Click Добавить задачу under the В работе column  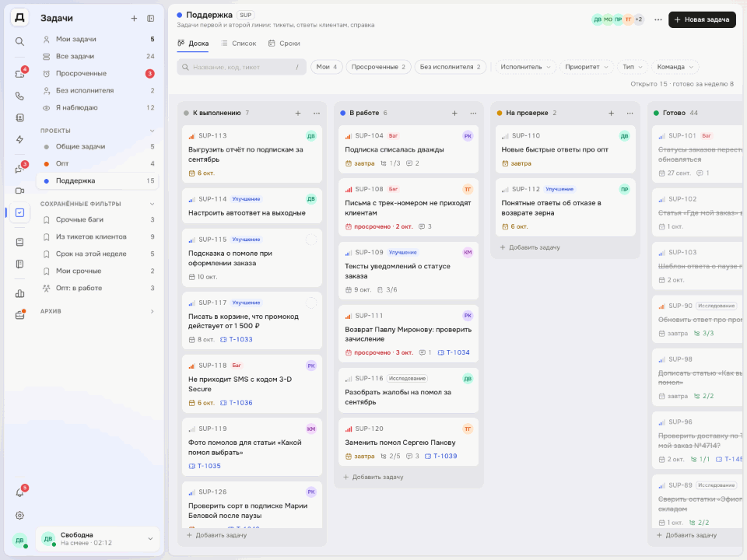click(x=373, y=477)
